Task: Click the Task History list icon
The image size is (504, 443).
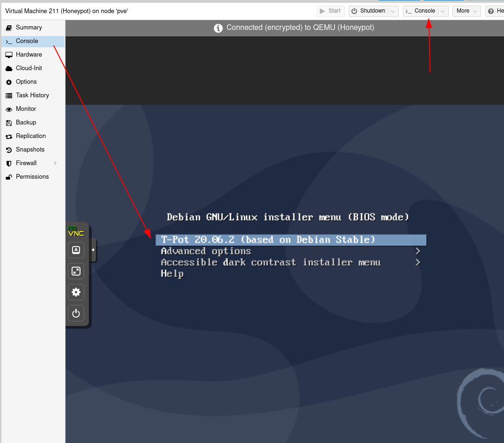Action: [x=9, y=96]
